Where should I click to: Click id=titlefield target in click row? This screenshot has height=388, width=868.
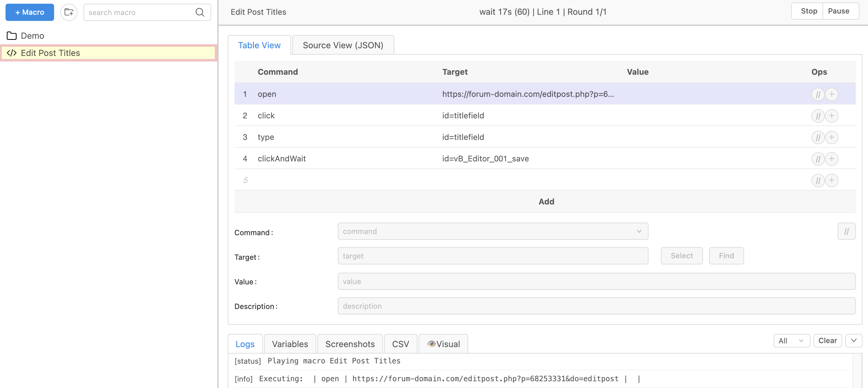(463, 116)
